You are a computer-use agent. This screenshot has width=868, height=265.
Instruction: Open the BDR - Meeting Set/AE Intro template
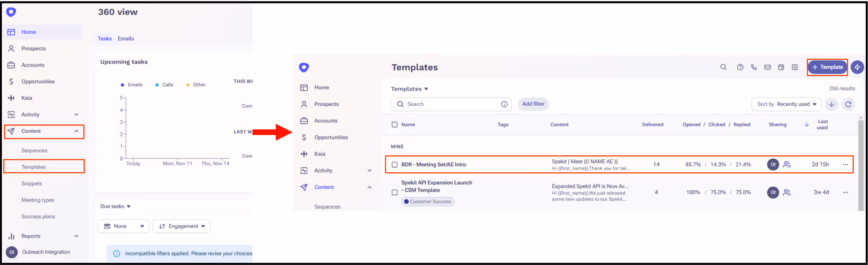pyautogui.click(x=433, y=164)
